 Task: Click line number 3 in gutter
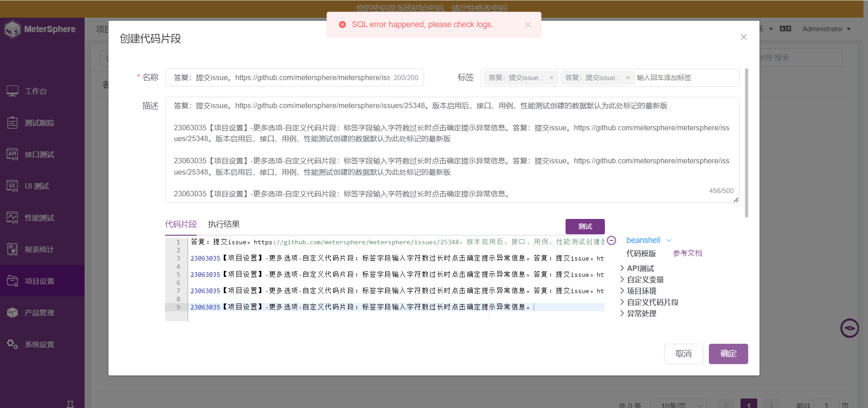(x=178, y=258)
